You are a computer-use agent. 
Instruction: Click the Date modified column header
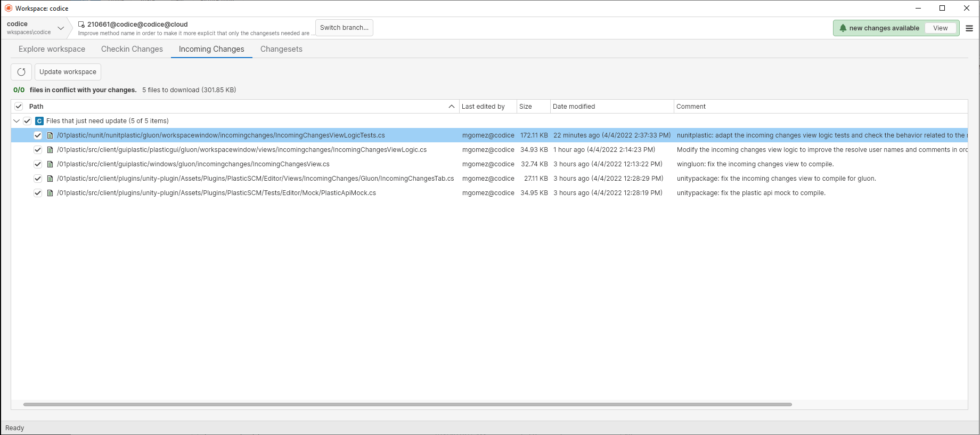point(612,107)
